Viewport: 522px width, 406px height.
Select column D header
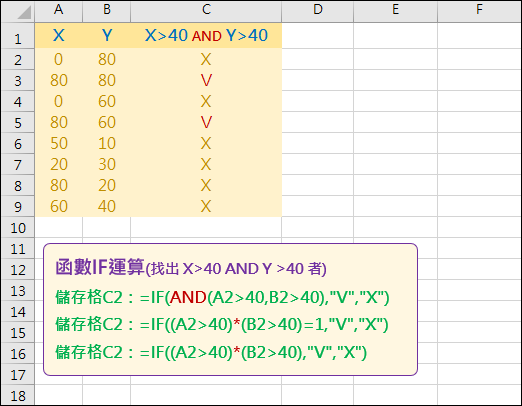tap(318, 11)
